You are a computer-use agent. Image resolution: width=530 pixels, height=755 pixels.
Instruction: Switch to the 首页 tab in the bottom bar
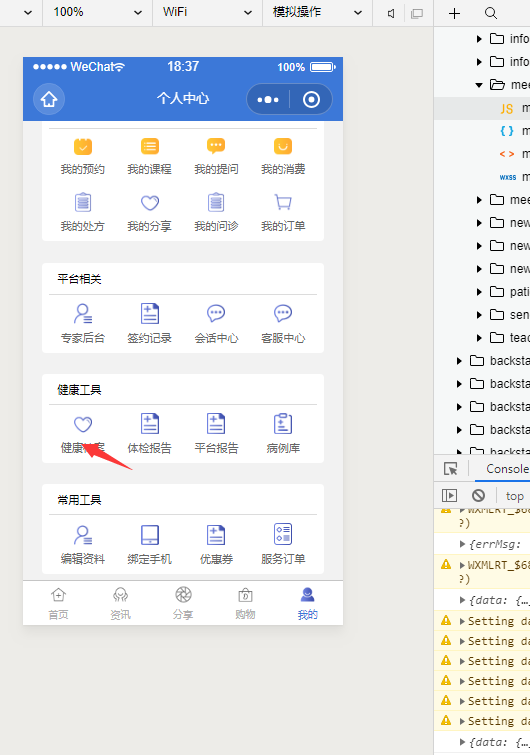58,603
